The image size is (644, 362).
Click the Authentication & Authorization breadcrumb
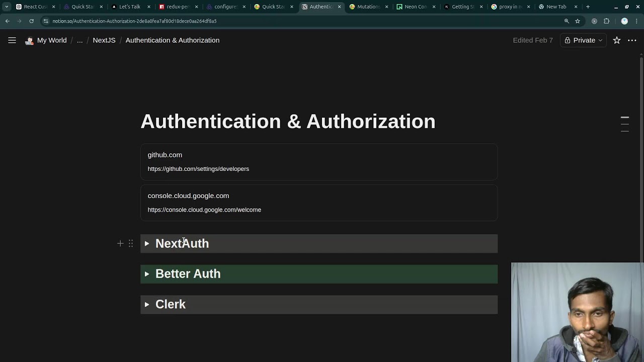(x=173, y=40)
